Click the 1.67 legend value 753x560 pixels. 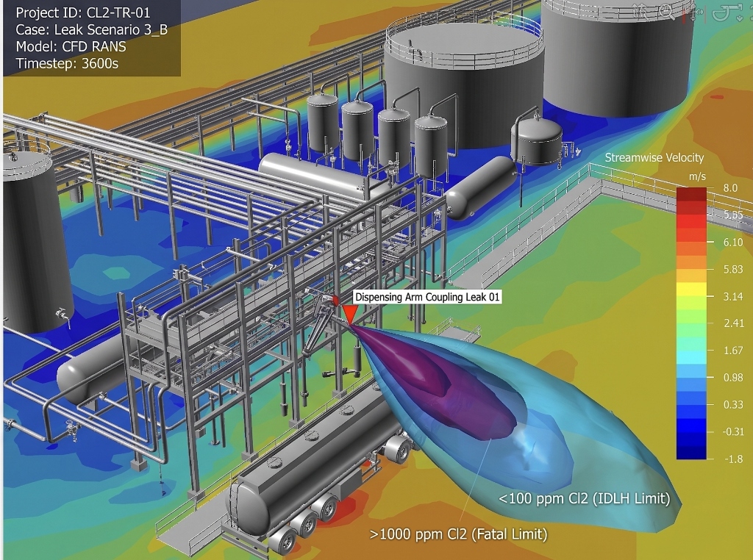(x=733, y=351)
